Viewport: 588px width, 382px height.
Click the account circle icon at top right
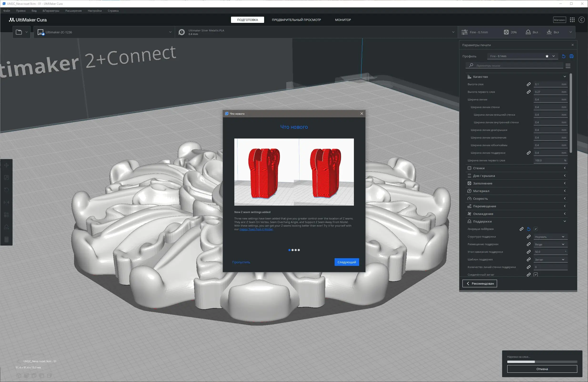581,20
